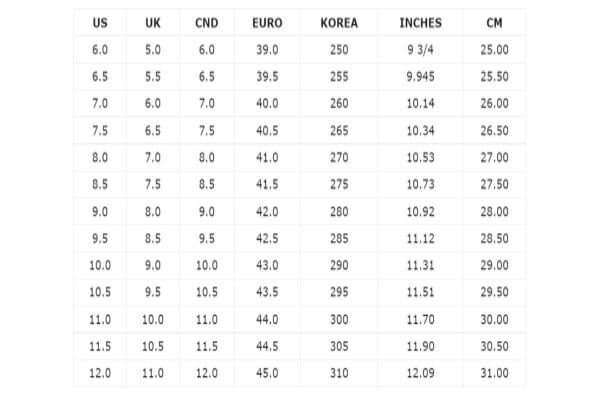Select the Euro size 42.5 cell
600x400 pixels.
point(267,238)
